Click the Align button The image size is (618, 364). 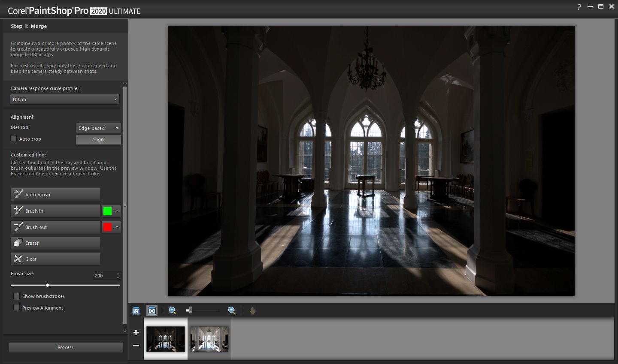pyautogui.click(x=98, y=139)
